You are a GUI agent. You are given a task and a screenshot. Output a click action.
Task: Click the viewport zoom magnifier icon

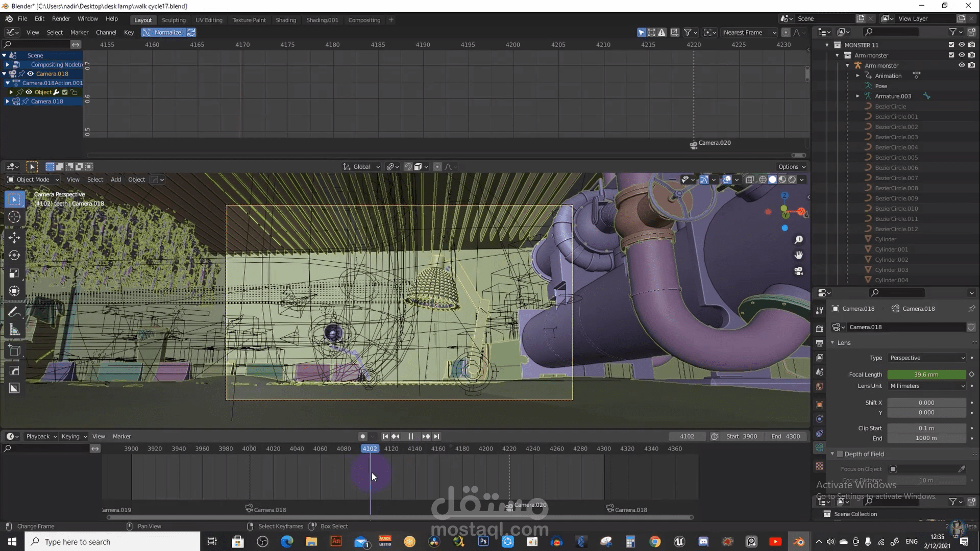(x=799, y=240)
